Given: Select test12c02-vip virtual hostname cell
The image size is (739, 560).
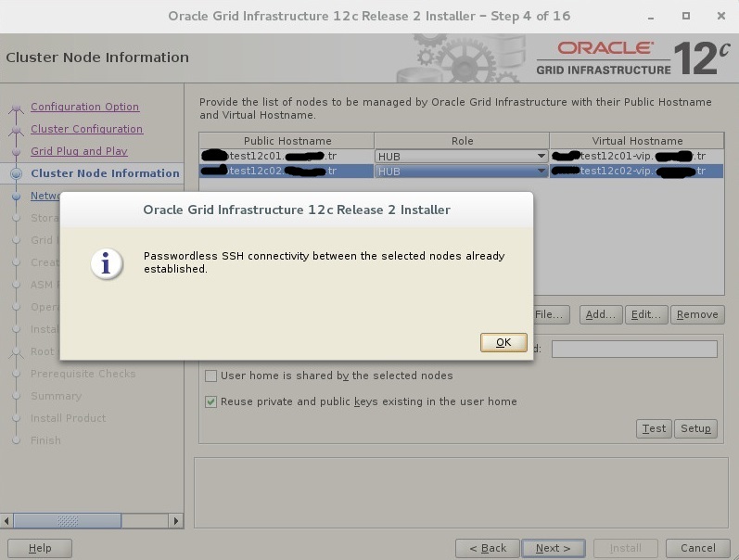Looking at the screenshot, I should click(x=637, y=171).
